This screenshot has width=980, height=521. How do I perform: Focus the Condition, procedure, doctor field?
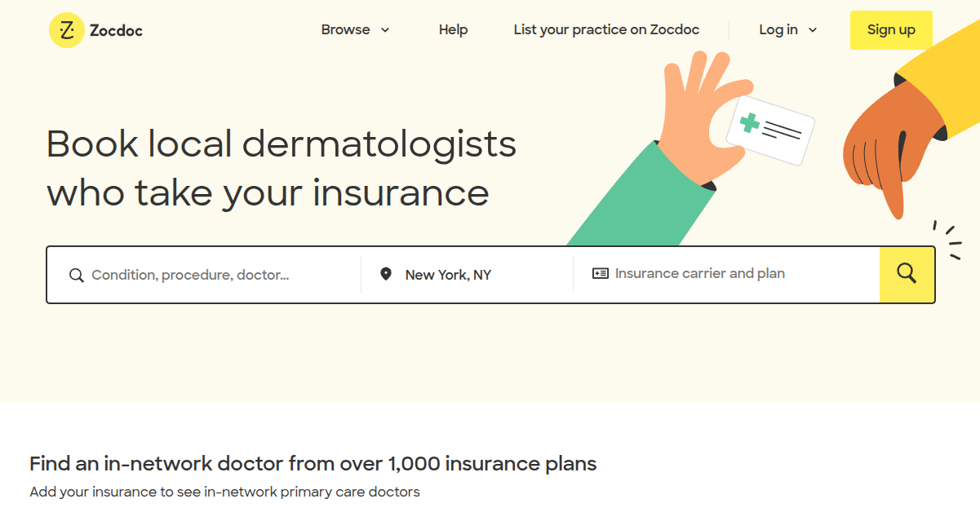tap(204, 275)
